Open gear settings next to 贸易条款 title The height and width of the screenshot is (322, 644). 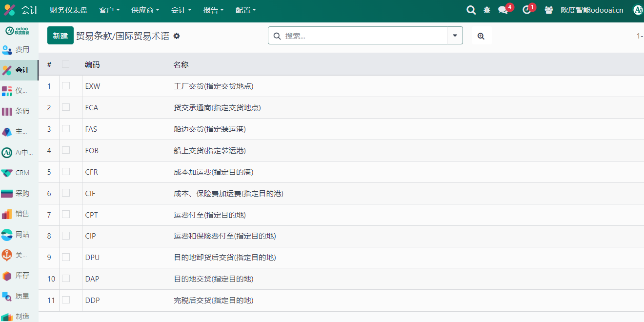[177, 36]
